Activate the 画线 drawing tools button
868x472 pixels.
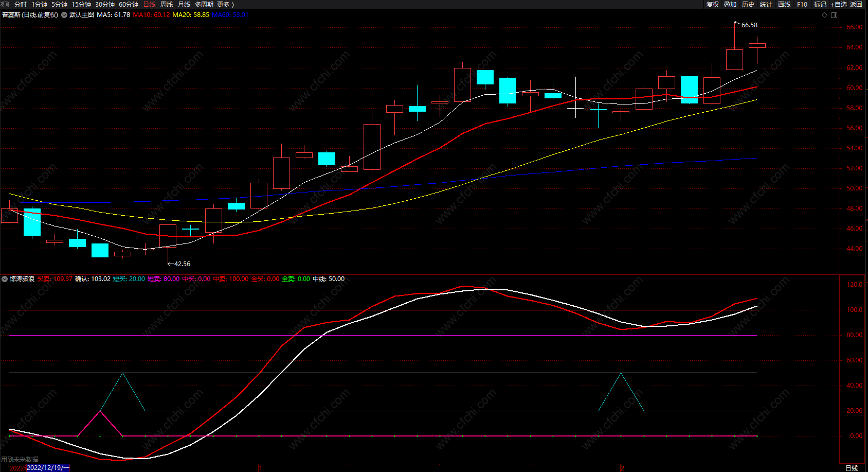click(784, 4)
